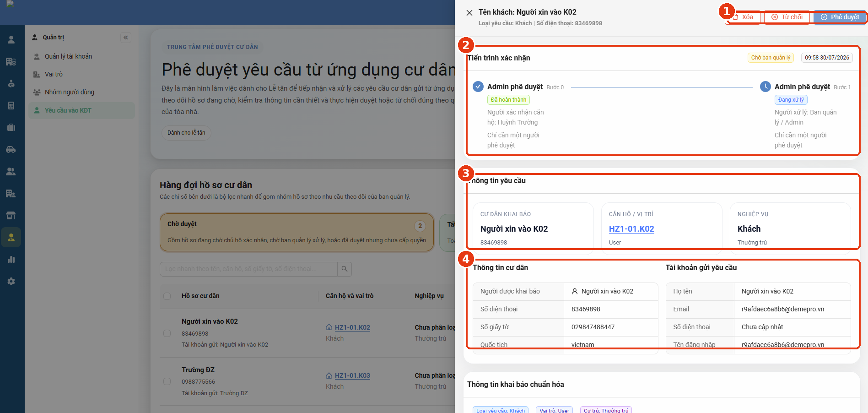Viewport: 868px width, 413px height.
Task: Click phone value 83469898 in resident table
Action: [x=586, y=309]
